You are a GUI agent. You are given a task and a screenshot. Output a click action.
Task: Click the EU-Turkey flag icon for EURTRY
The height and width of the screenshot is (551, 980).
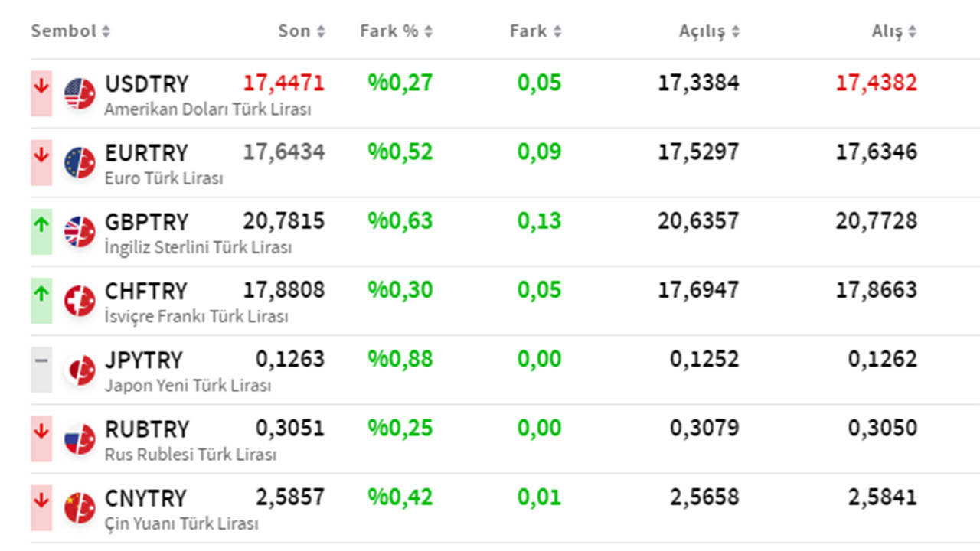(x=80, y=162)
